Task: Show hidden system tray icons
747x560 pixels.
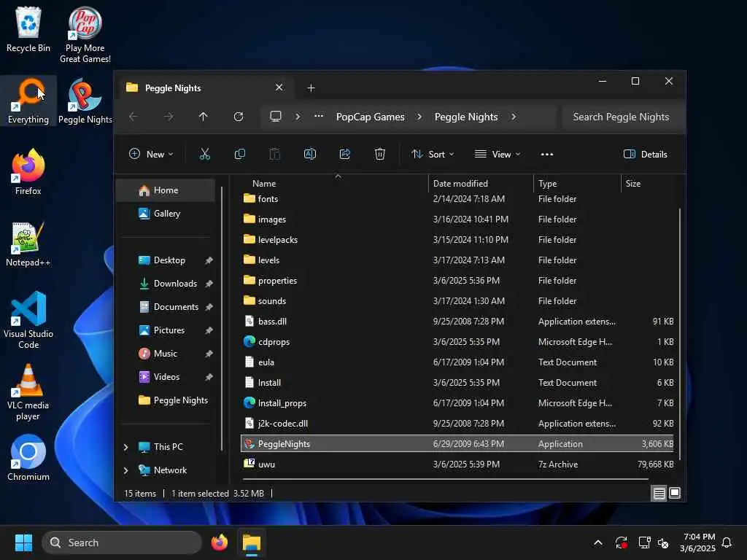Action: [598, 542]
